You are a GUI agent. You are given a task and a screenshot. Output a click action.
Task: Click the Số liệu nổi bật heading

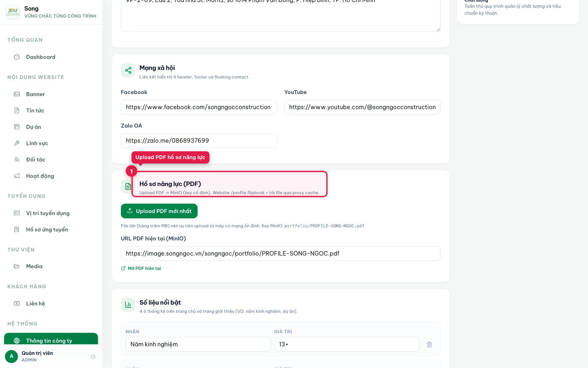160,303
